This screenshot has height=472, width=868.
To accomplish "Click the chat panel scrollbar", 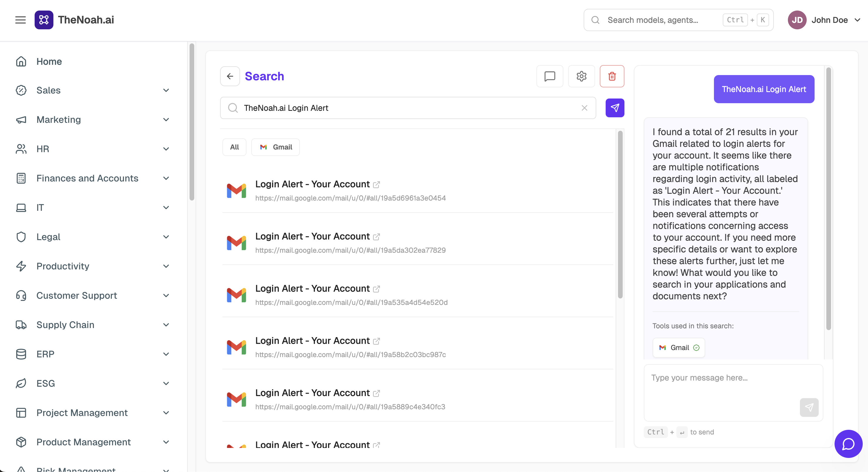I will (828, 199).
